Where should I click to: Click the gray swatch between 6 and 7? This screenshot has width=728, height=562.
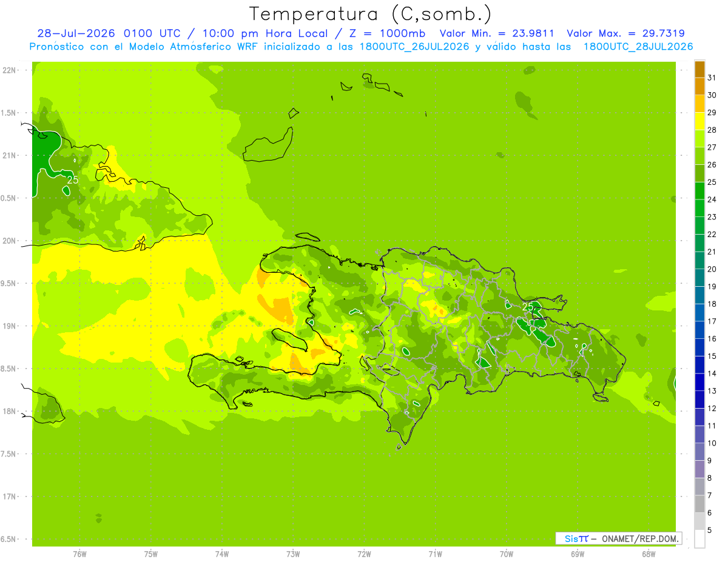point(699,504)
